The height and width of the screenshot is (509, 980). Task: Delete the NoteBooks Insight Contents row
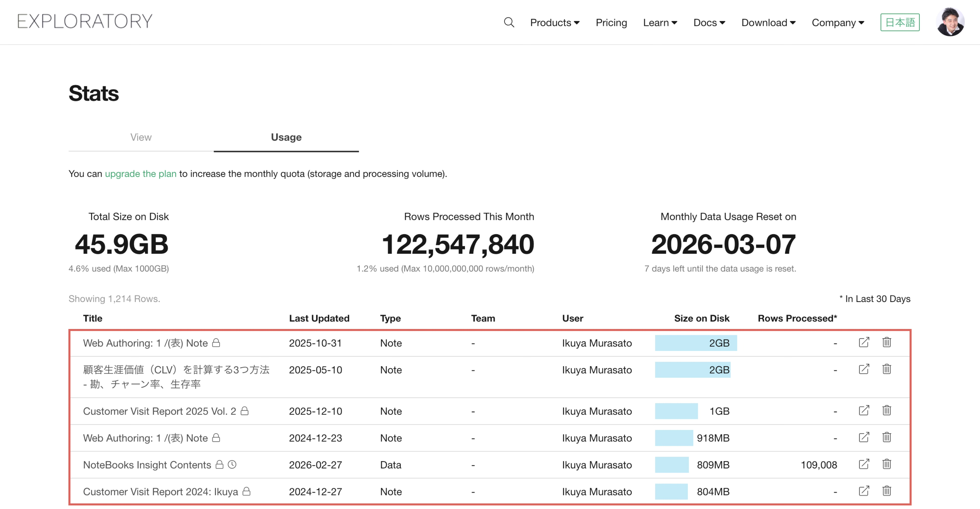(886, 464)
